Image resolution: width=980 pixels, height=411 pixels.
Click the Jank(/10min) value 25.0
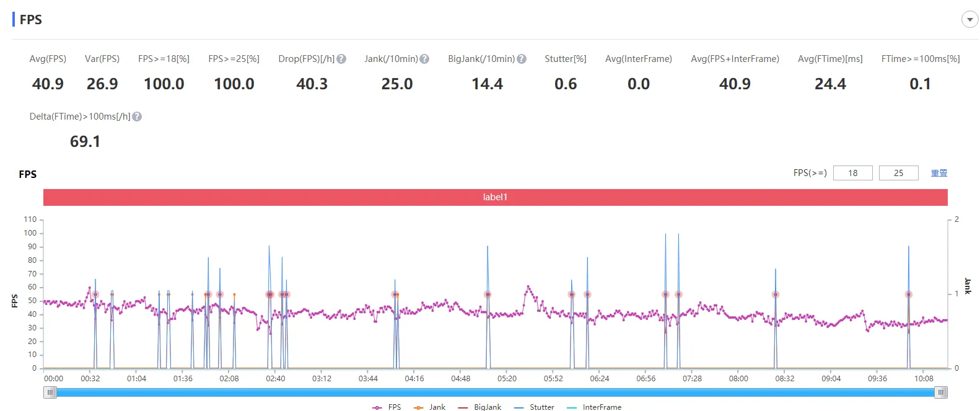(397, 84)
